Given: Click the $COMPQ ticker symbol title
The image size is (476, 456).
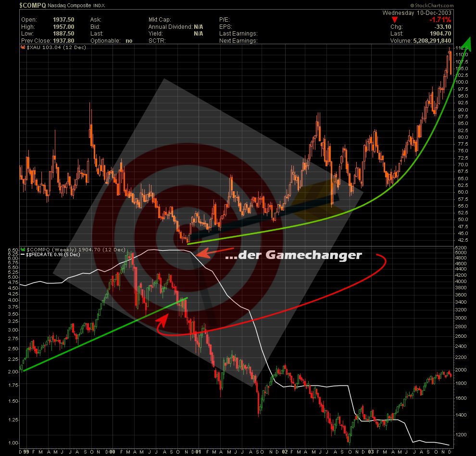Looking at the screenshot, I should point(32,5).
